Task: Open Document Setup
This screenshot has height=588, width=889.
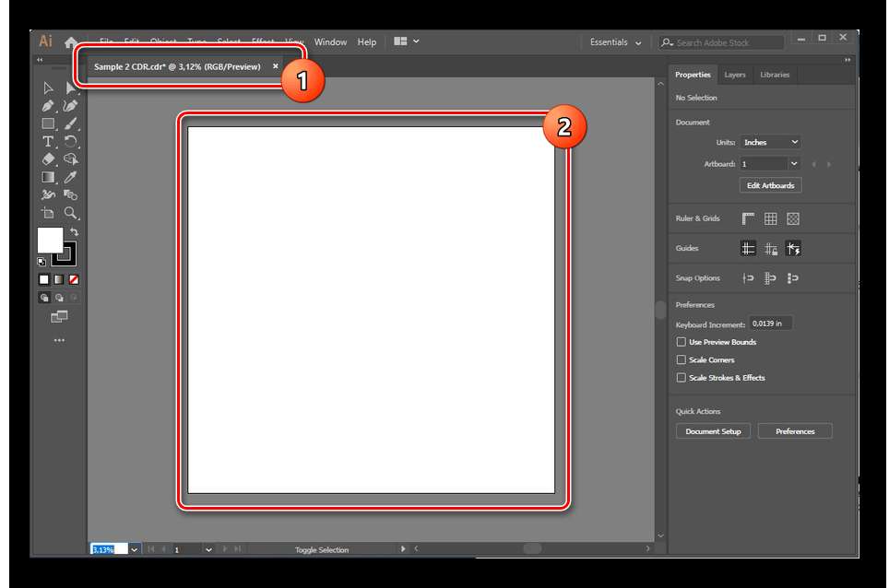Action: pyautogui.click(x=713, y=431)
